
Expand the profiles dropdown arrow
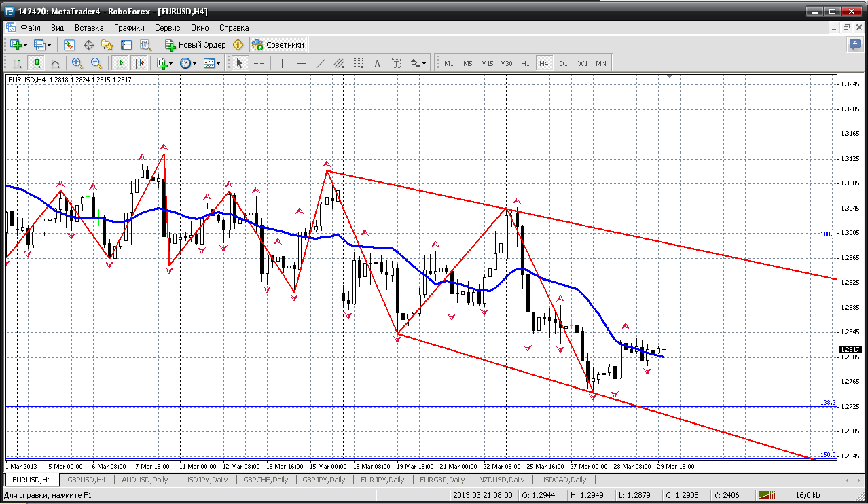[x=50, y=46]
